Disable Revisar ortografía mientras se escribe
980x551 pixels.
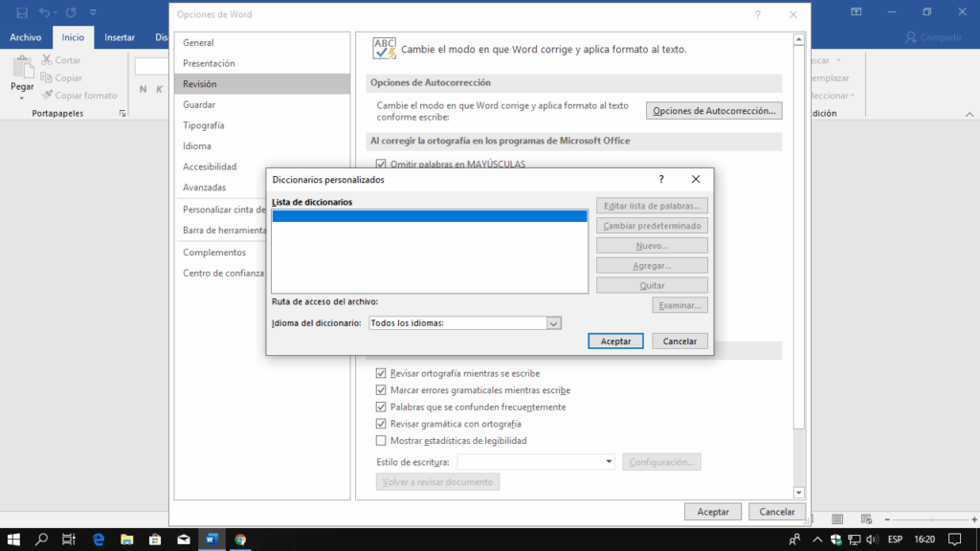point(381,373)
